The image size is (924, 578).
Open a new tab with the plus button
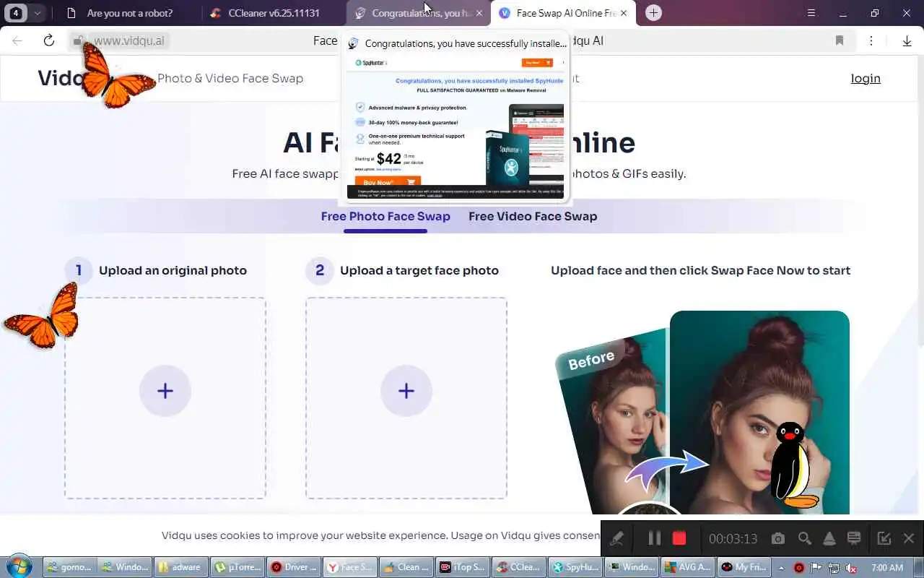point(653,13)
